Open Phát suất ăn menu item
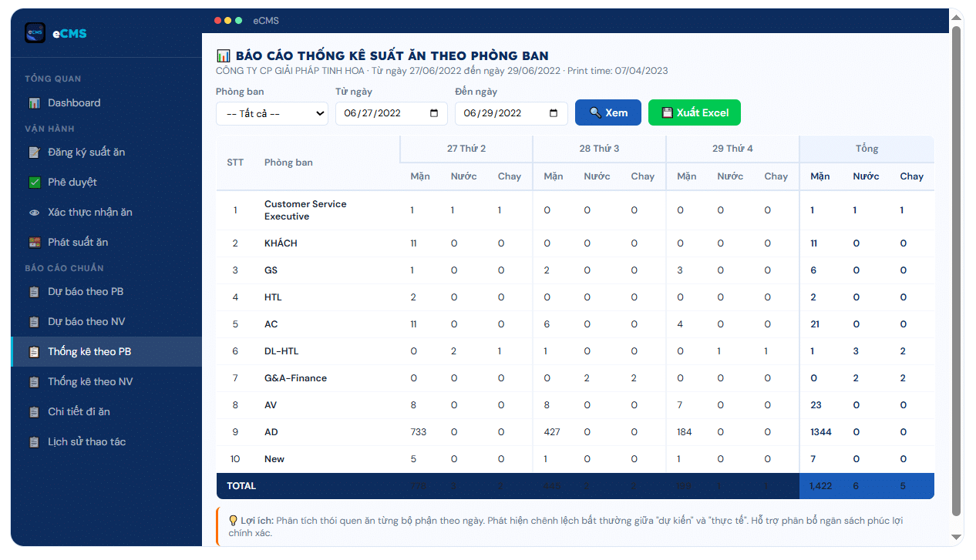This screenshot has height=560, width=976. tap(106, 243)
